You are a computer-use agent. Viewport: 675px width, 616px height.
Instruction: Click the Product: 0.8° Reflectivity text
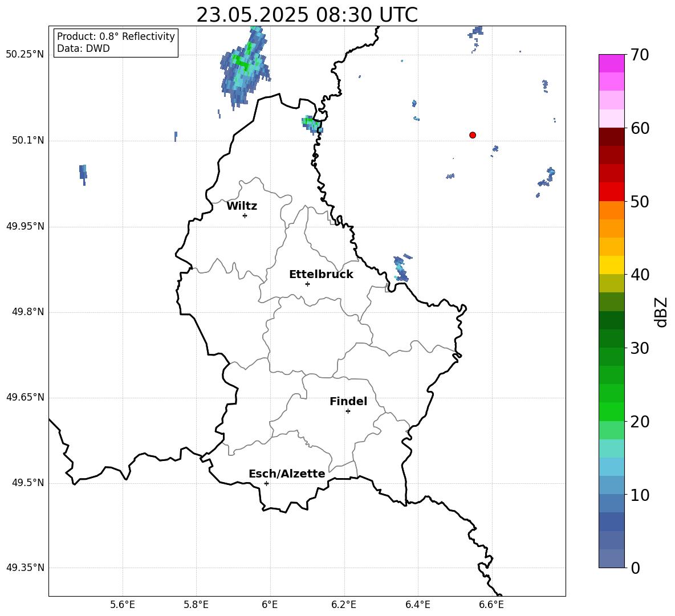point(116,36)
